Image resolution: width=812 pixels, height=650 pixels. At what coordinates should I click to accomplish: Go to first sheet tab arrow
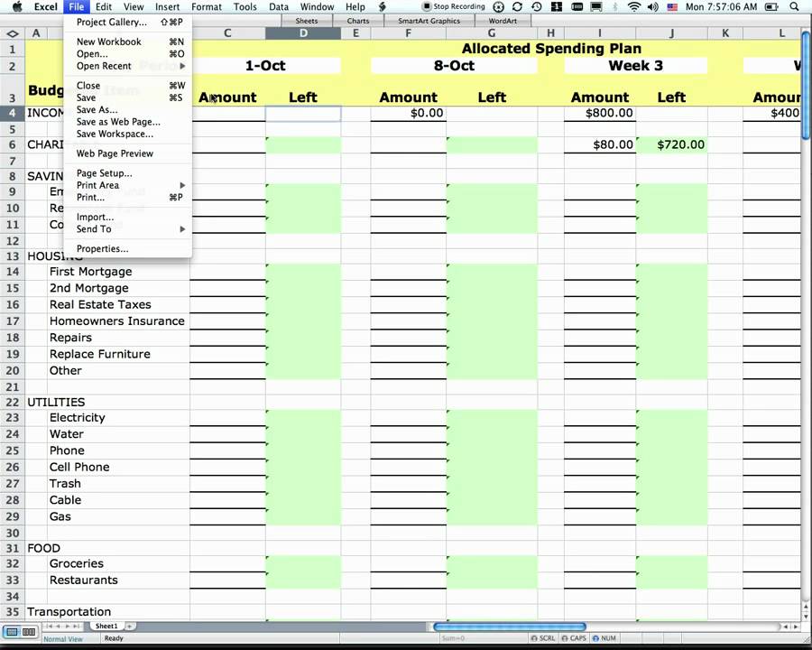pyautogui.click(x=51, y=627)
